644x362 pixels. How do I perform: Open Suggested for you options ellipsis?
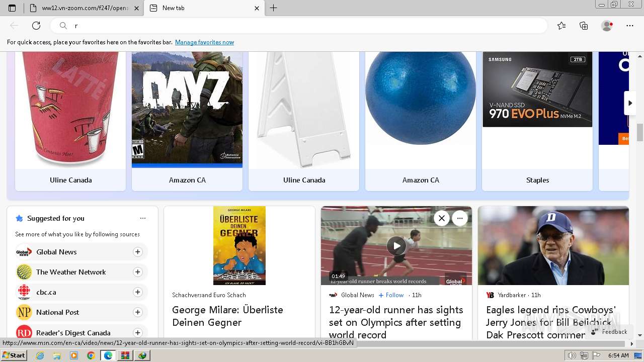[x=143, y=218]
